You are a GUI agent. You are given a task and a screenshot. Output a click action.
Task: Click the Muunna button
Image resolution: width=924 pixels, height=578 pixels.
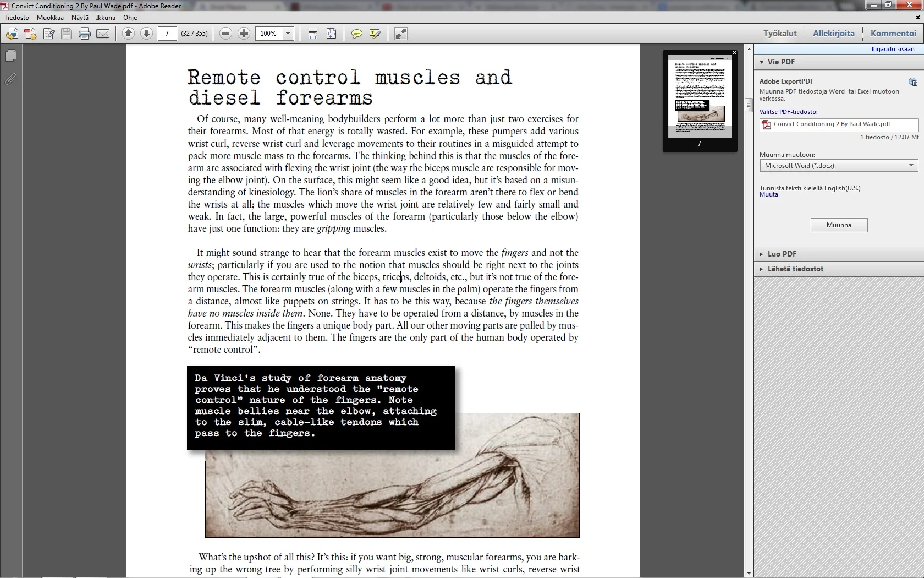[839, 225]
